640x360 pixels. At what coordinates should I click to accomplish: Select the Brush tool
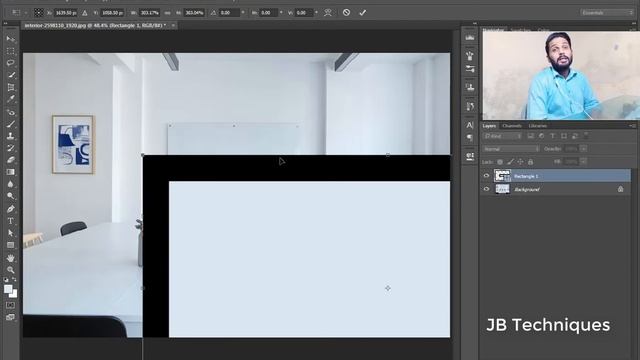pyautogui.click(x=11, y=124)
